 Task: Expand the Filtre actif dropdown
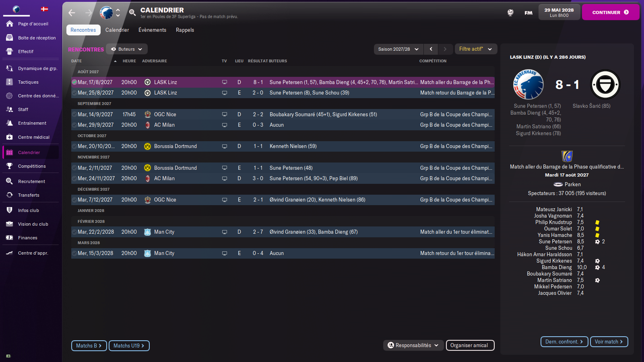click(475, 49)
